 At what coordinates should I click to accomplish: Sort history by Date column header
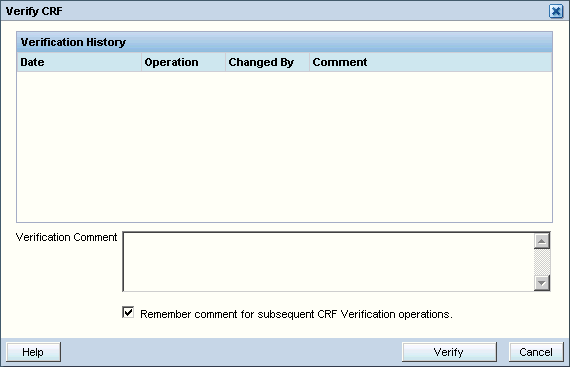pos(79,62)
